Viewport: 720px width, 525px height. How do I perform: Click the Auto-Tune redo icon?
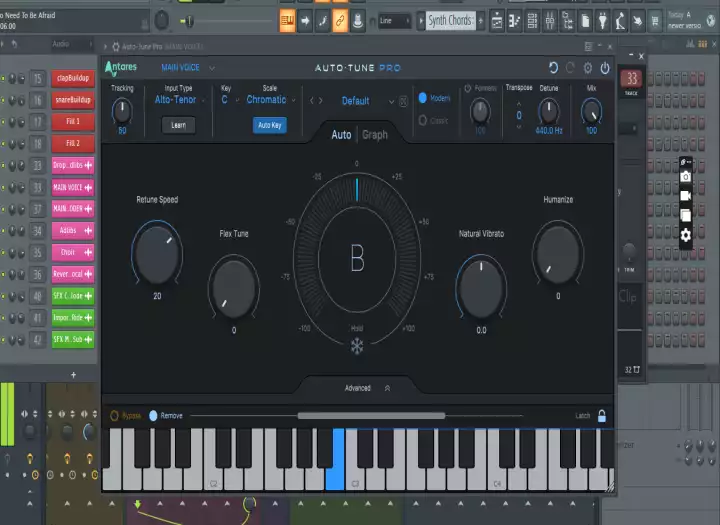coord(570,68)
